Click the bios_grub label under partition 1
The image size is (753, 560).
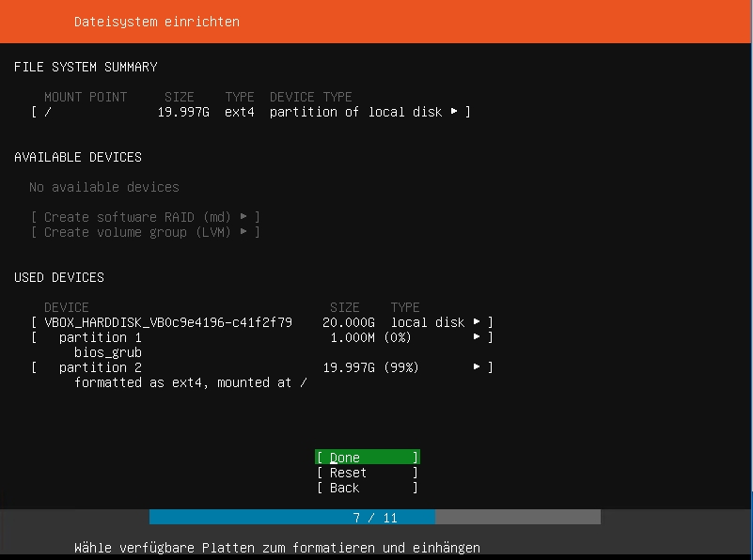click(x=107, y=352)
